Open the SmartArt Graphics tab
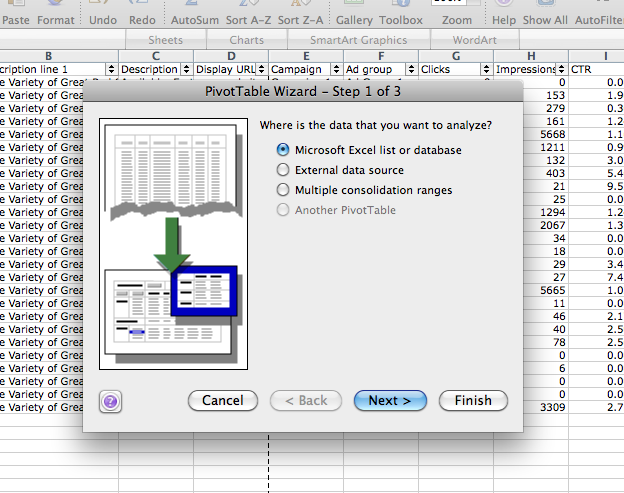Image resolution: width=624 pixels, height=493 pixels. (x=359, y=40)
